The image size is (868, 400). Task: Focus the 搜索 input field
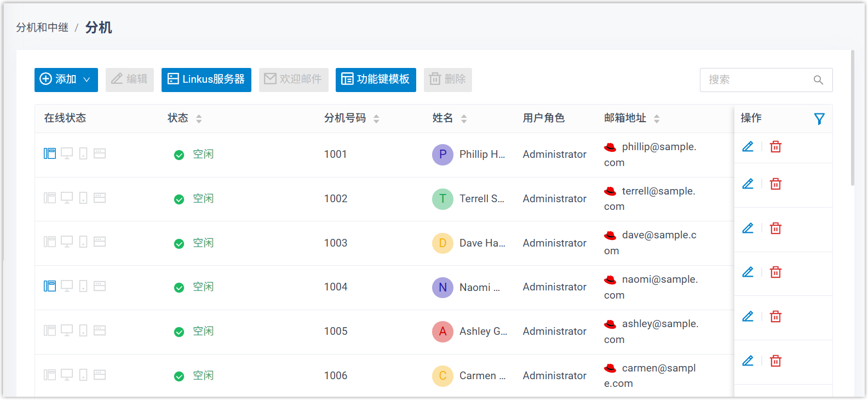coord(756,80)
